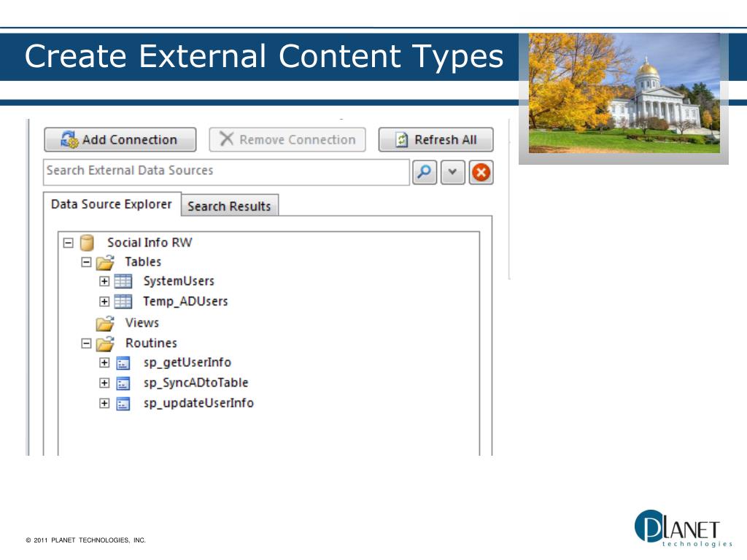Open the search options dropdown arrow

coord(452,172)
